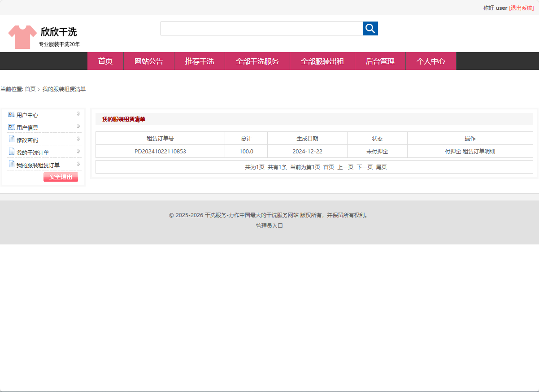This screenshot has height=392, width=539.
Task: Click the 总计 column header
Action: (x=246, y=139)
